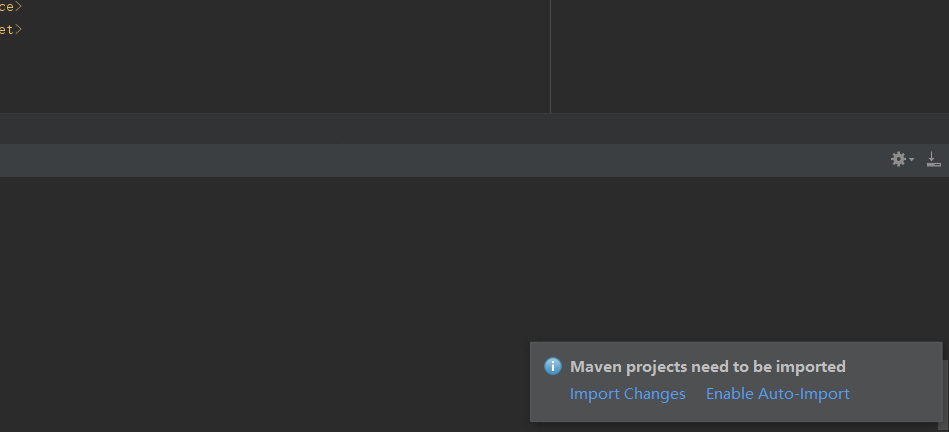Click just after the '>' on the 'et>' line
This screenshot has width=949, height=432.
pyautogui.click(x=24, y=28)
